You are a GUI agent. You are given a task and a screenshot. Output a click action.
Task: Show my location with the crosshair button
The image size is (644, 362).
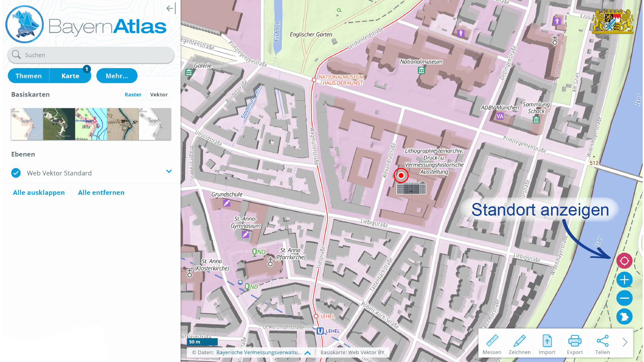coord(624,261)
